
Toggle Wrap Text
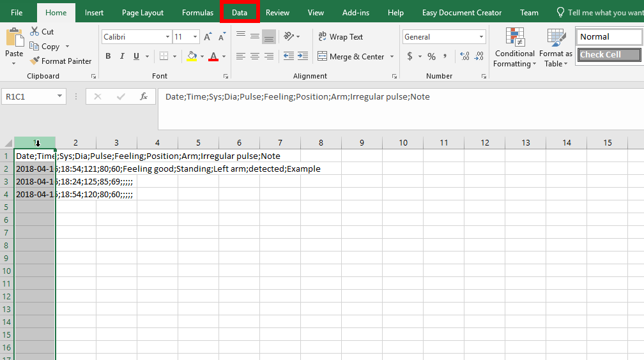point(341,37)
